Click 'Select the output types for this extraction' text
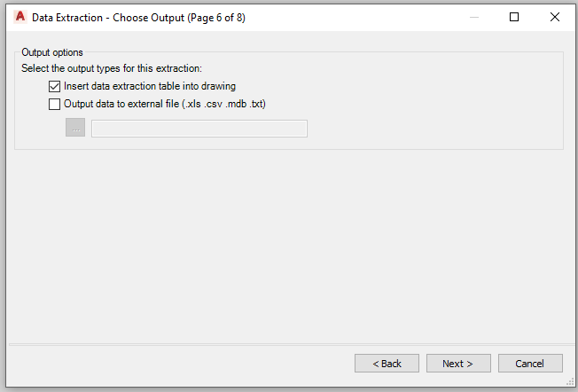 [112, 68]
